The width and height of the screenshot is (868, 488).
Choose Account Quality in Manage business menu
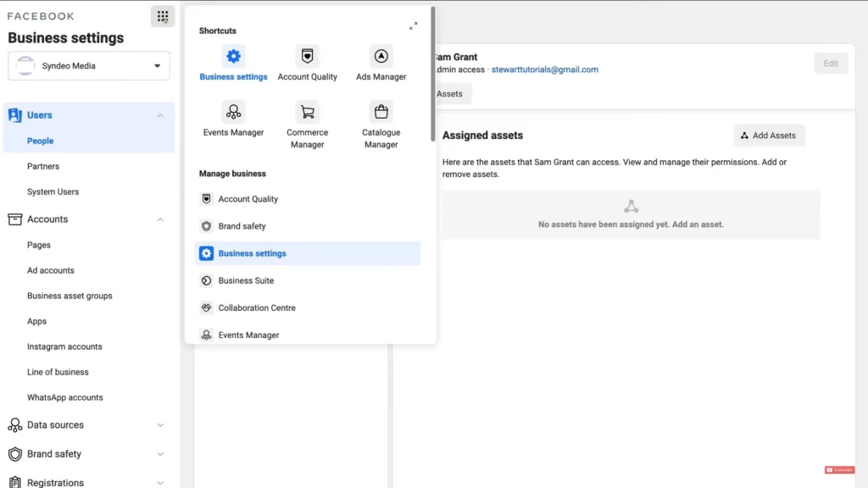tap(307, 198)
